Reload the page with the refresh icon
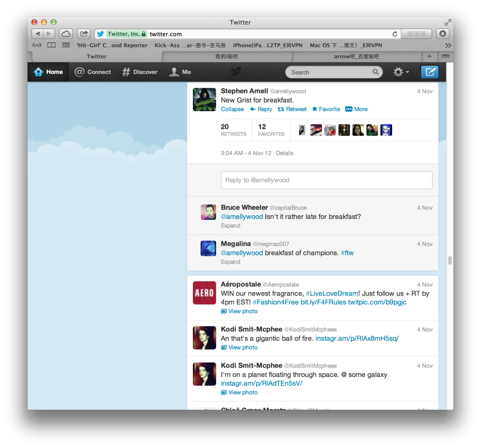Viewport: 481px width, 448px height. (395, 34)
